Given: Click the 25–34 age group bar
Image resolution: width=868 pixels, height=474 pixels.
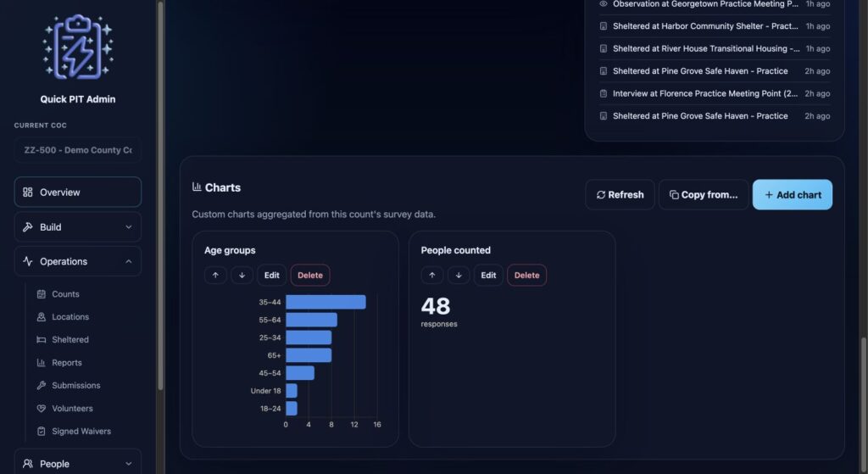Looking at the screenshot, I should [309, 337].
